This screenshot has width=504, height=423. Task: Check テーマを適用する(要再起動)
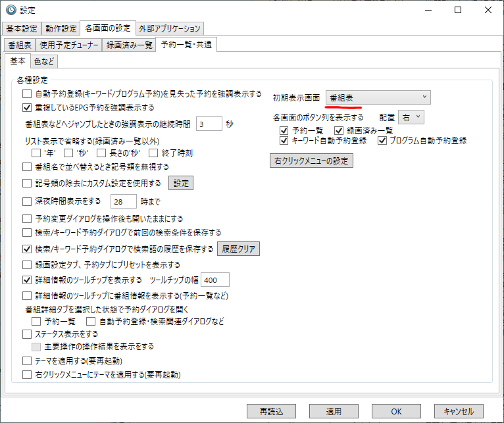click(x=27, y=361)
